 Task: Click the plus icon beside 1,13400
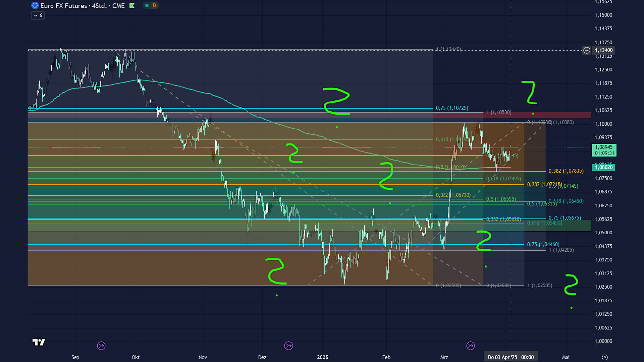587,50
